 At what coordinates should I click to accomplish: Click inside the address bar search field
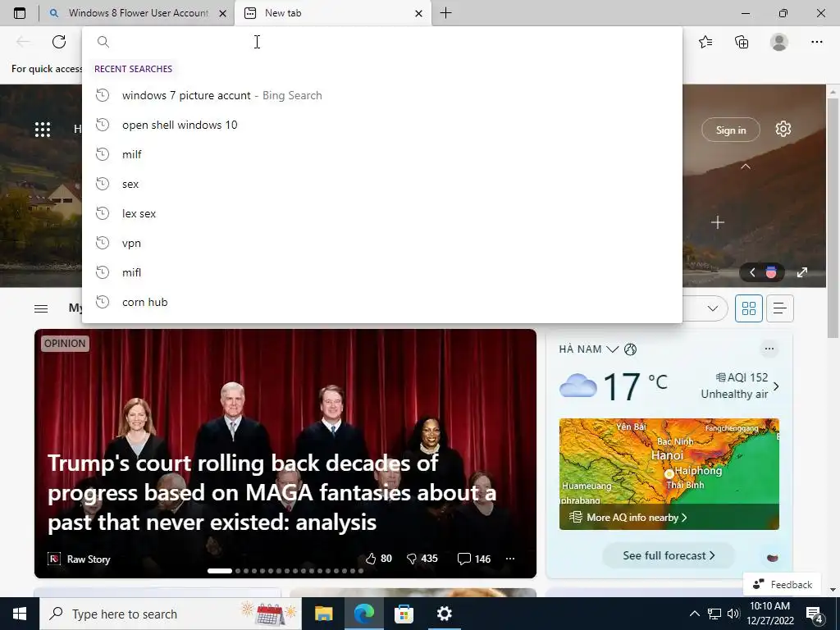pyautogui.click(x=382, y=42)
